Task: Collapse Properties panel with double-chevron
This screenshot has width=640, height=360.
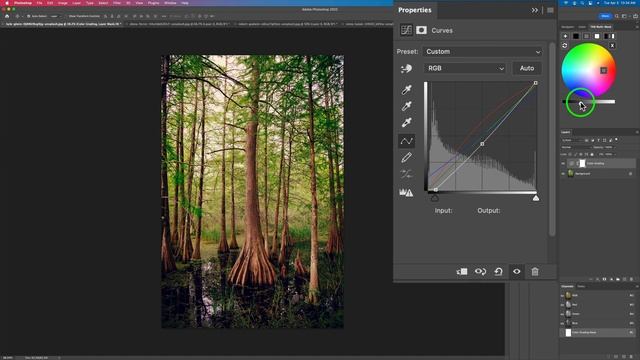Action: tap(535, 10)
